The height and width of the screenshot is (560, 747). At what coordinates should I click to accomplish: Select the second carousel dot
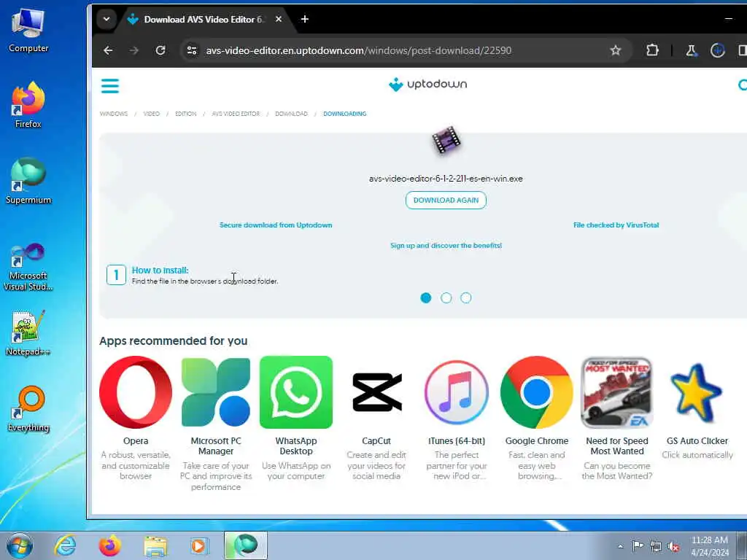(x=446, y=297)
